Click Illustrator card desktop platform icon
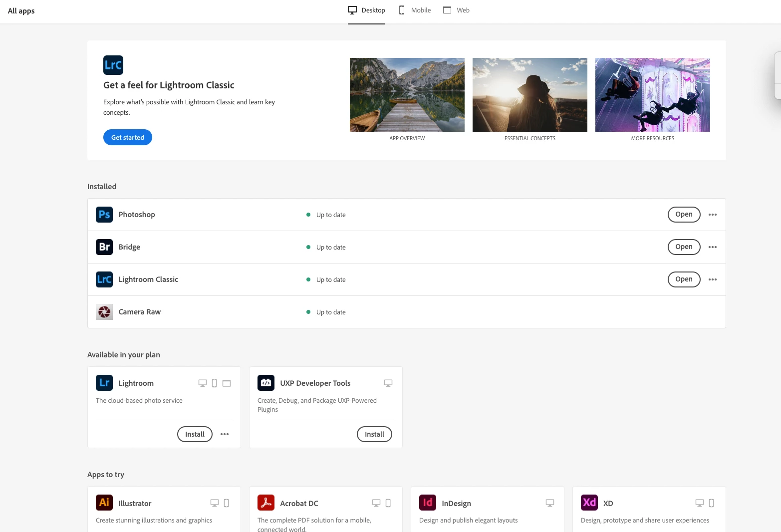Screen dimensions: 781x532 tap(215, 503)
